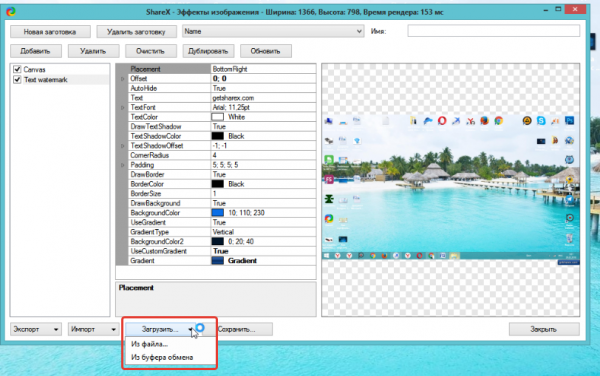Viewport: 600px width, 376px height.
Task: Click the Skype icon in preview desktop
Action: point(541,121)
